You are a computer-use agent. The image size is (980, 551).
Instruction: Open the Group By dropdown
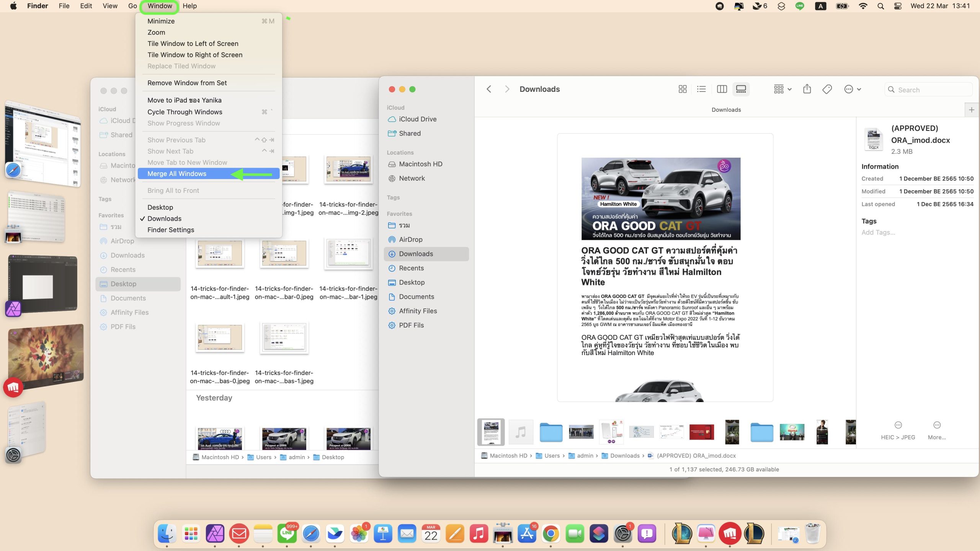coord(782,89)
